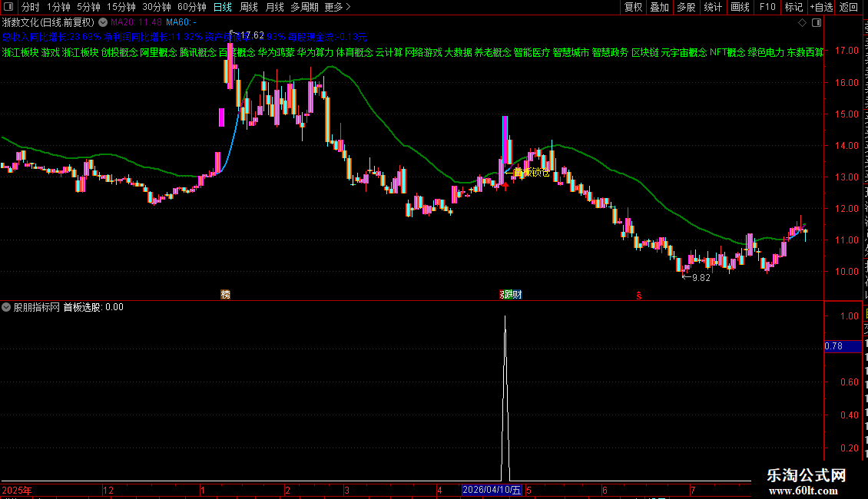868x499 pixels.
Task: Switch to 分时 intraday view
Action: [x=31, y=7]
